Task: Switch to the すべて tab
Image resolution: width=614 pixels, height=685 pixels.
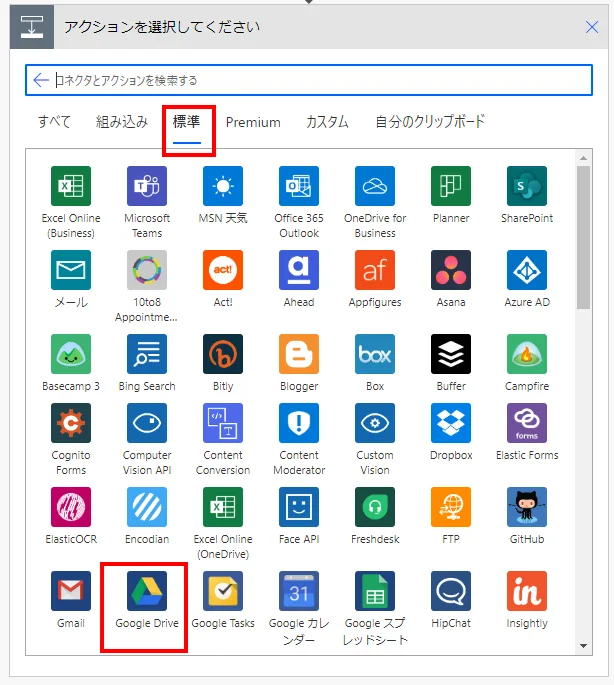Action: pyautogui.click(x=54, y=122)
